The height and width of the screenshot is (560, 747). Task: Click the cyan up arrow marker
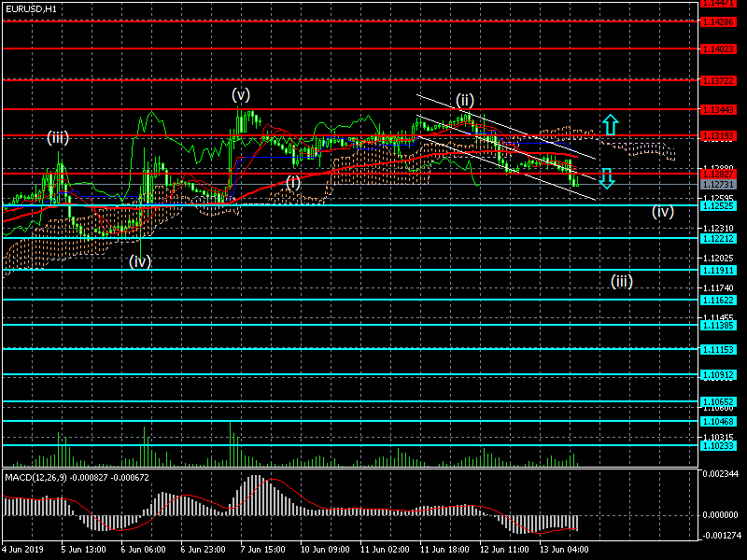pos(609,124)
